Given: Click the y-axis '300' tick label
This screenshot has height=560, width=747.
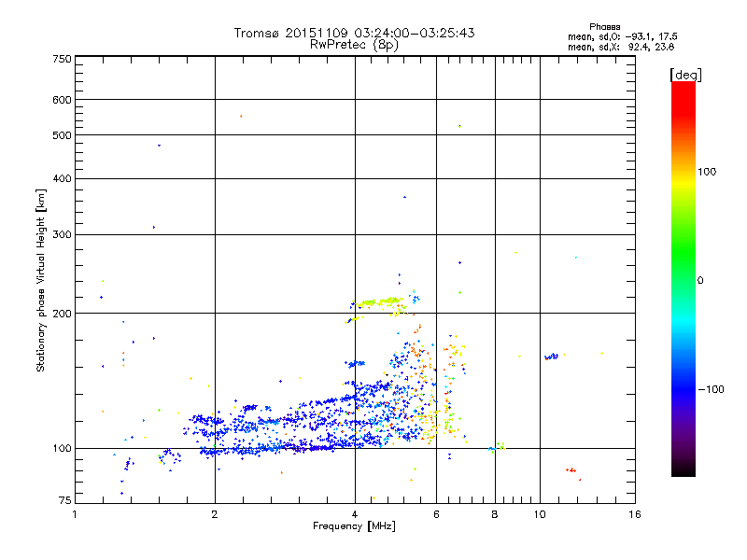Looking at the screenshot, I should (62, 235).
